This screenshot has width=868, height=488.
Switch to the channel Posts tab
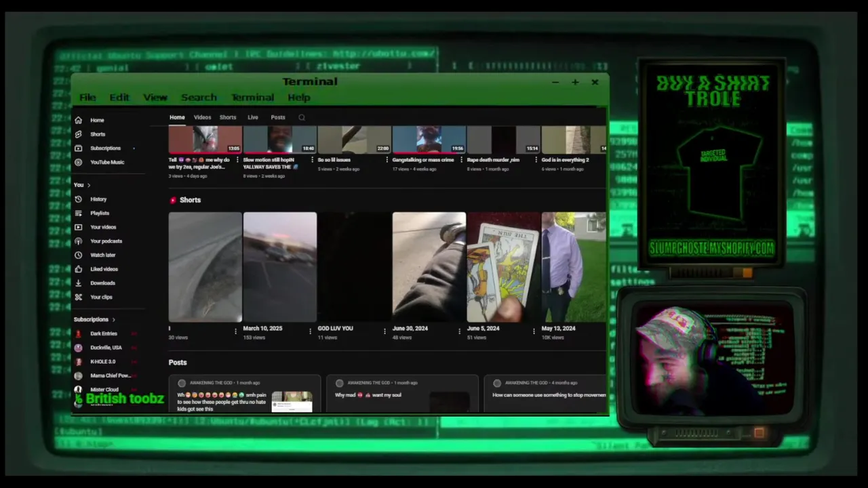(x=278, y=117)
